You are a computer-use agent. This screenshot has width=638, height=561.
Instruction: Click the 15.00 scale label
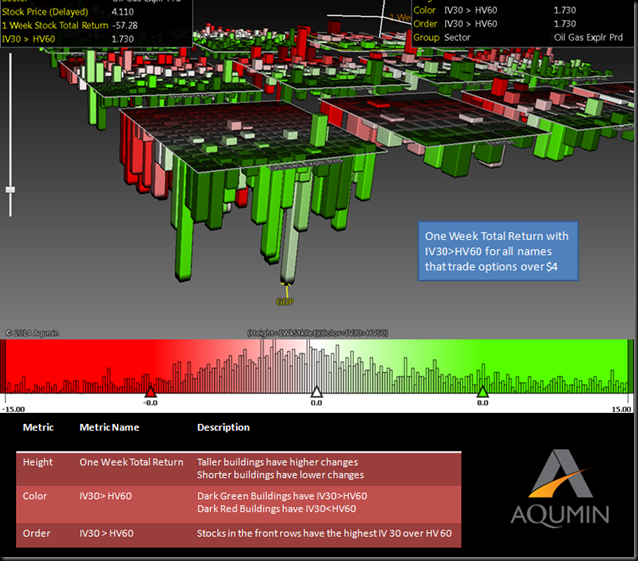coord(621,409)
